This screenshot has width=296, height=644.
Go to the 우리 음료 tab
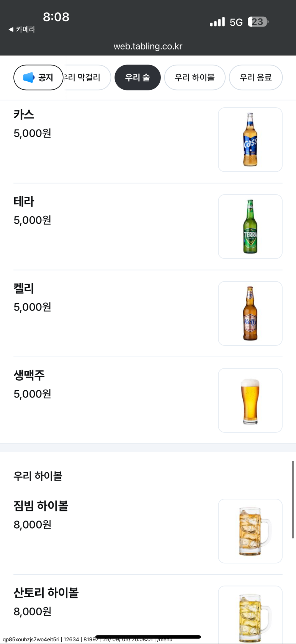point(255,77)
